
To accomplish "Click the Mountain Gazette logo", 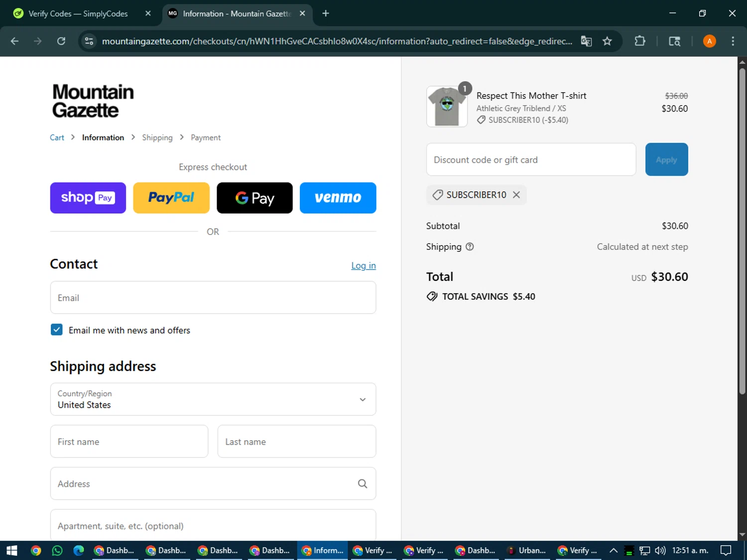I will (x=93, y=101).
